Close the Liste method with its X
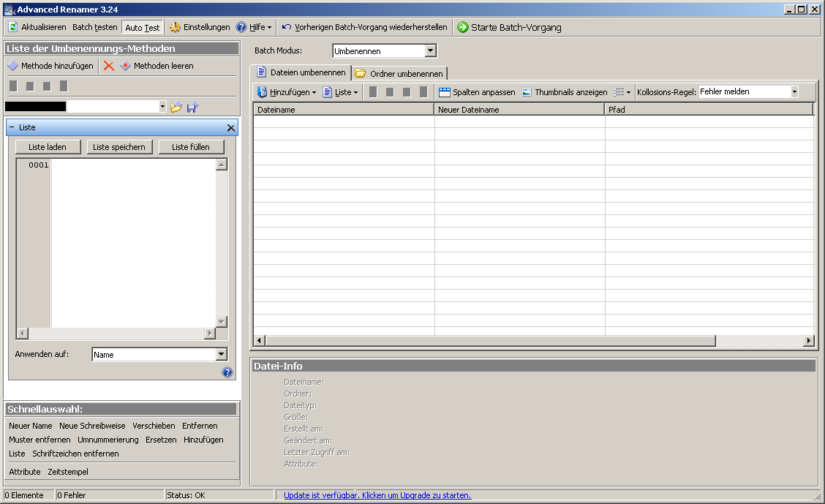This screenshot has height=504, width=825. click(x=230, y=128)
